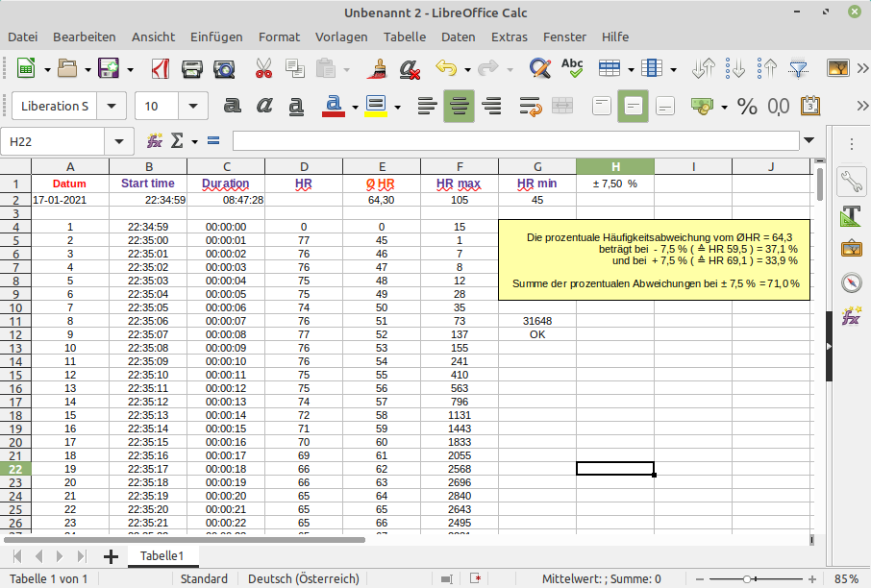Toggle wrap text in the cell

(x=531, y=106)
